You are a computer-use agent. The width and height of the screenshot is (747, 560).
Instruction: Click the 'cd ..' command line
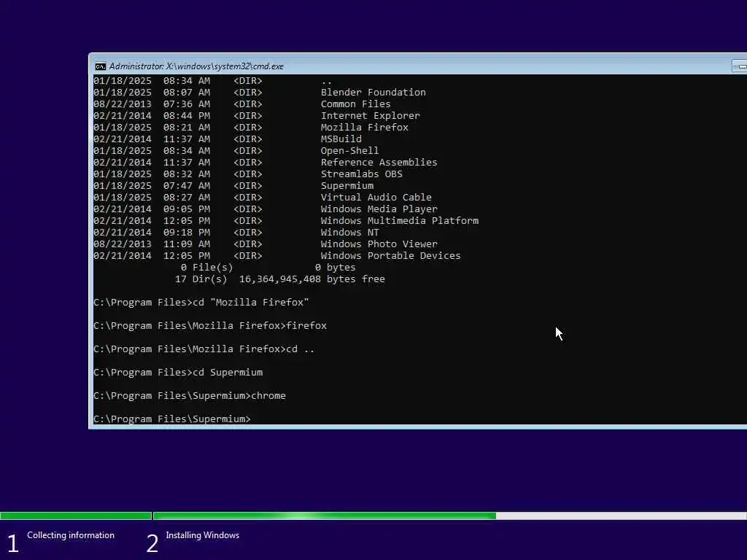pos(204,349)
